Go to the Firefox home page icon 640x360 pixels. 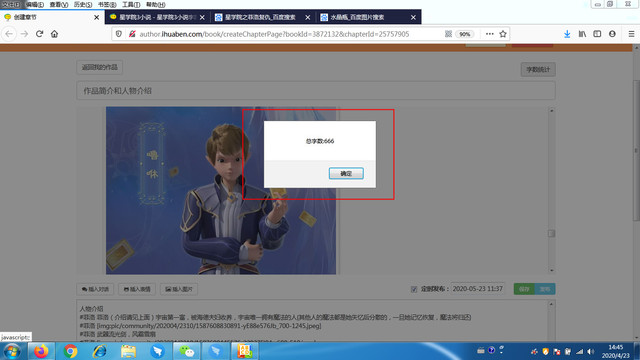54,34
